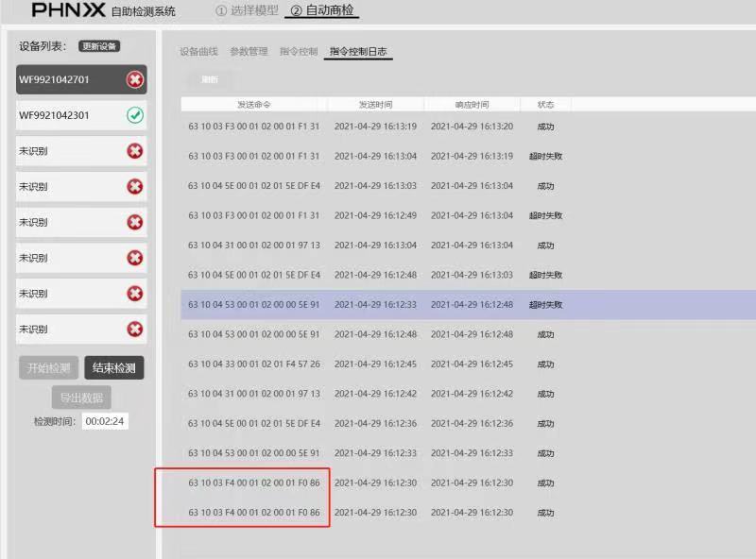The width and height of the screenshot is (756, 559).
Task: Click red X icon on second 未识别 device
Action: 135,187
